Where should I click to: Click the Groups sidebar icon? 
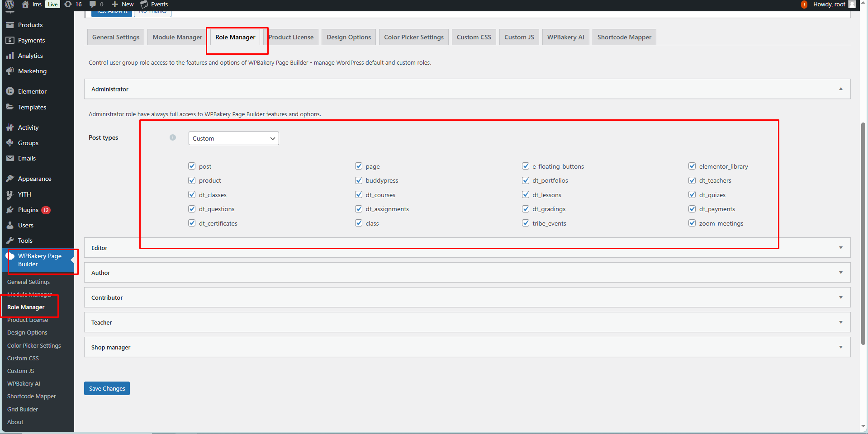click(10, 143)
